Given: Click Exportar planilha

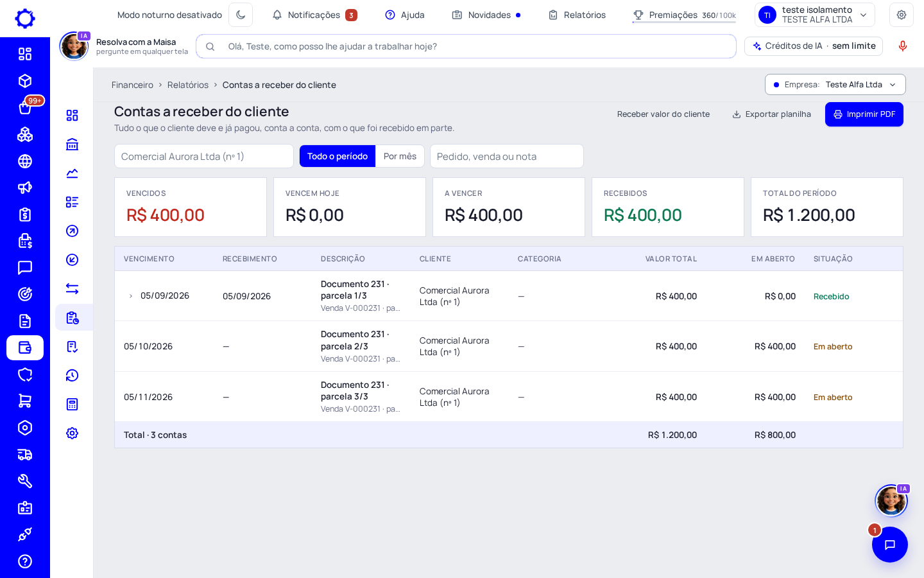Looking at the screenshot, I should click(771, 114).
